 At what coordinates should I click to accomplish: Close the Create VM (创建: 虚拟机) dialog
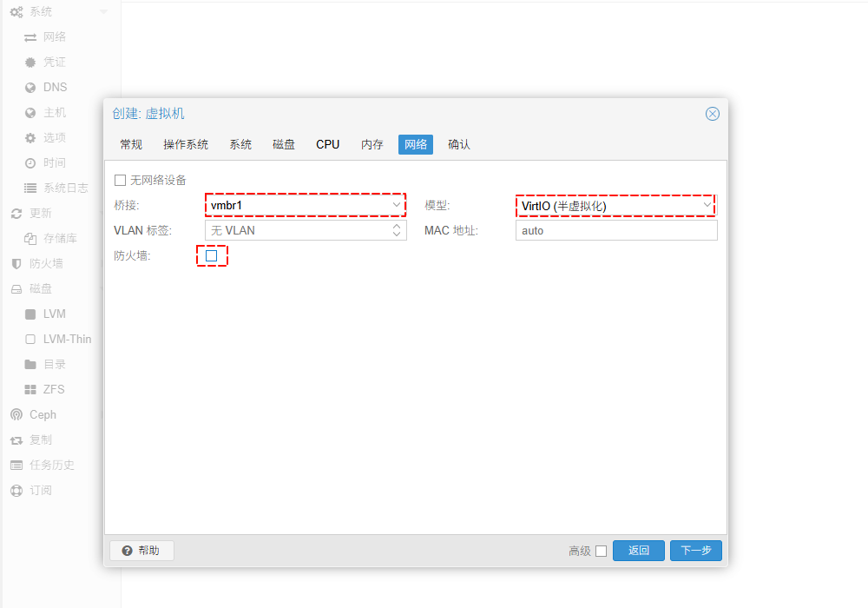[x=712, y=114]
